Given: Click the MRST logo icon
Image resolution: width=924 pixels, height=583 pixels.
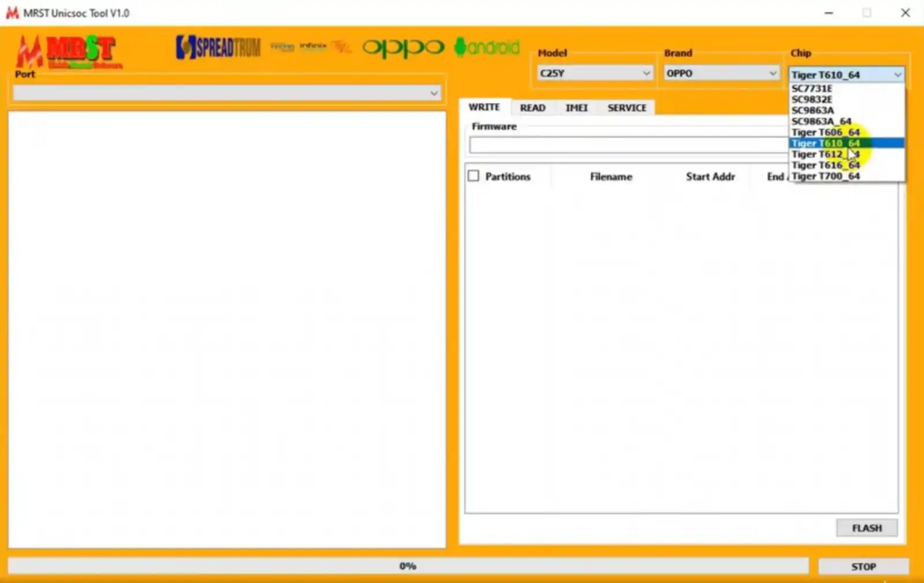Looking at the screenshot, I should [68, 51].
